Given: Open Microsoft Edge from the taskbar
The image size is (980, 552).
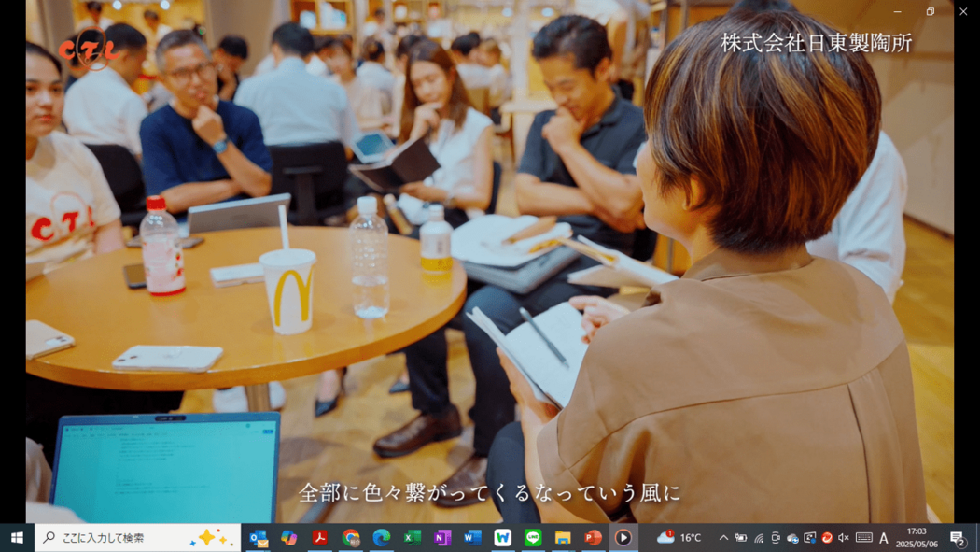Looking at the screenshot, I should tap(382, 538).
